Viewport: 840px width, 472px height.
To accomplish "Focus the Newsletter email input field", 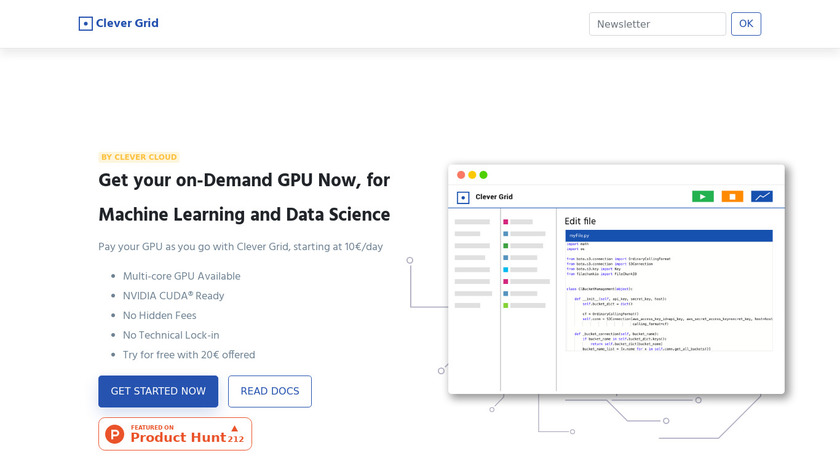I will [657, 24].
